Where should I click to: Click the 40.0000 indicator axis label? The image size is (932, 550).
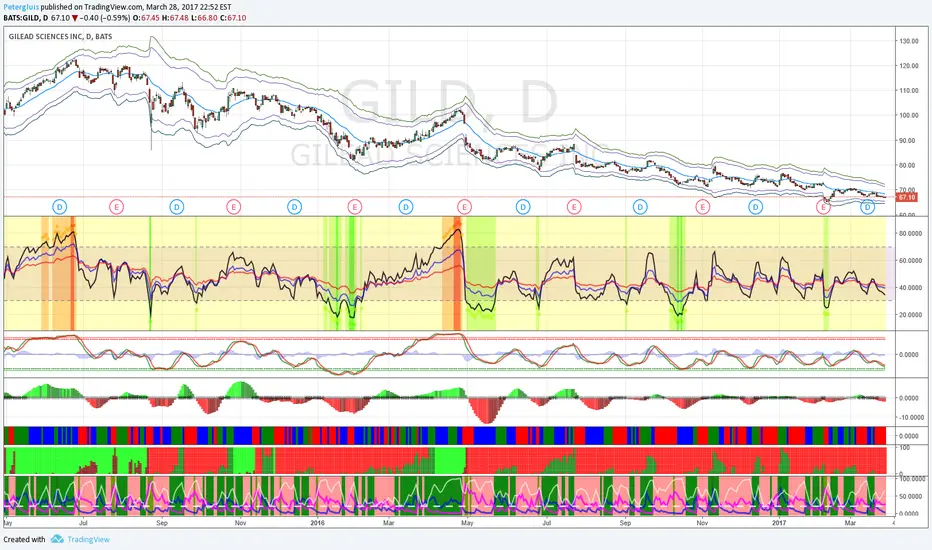pyautogui.click(x=910, y=288)
